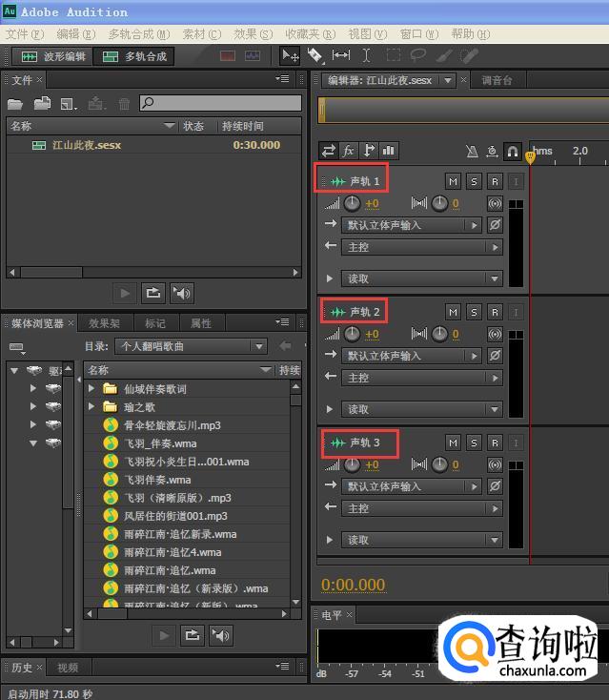
Task: Click the Files panel play button
Action: 125,294
